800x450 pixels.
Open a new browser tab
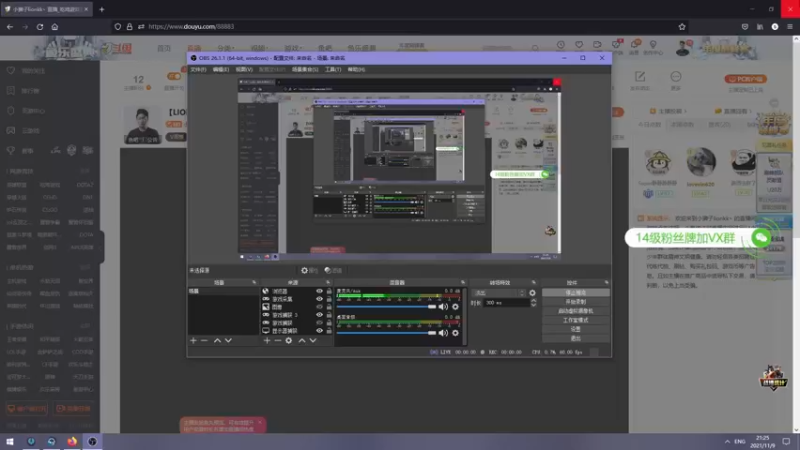click(x=102, y=9)
